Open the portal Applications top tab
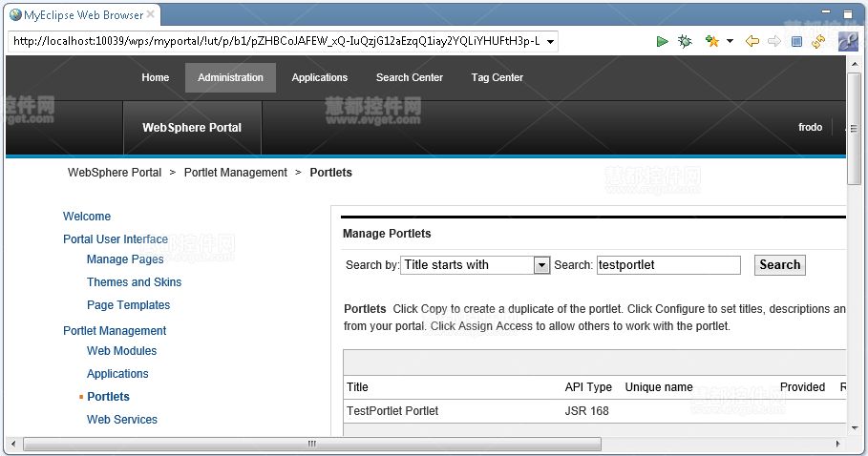The height and width of the screenshot is (456, 868). tap(319, 77)
